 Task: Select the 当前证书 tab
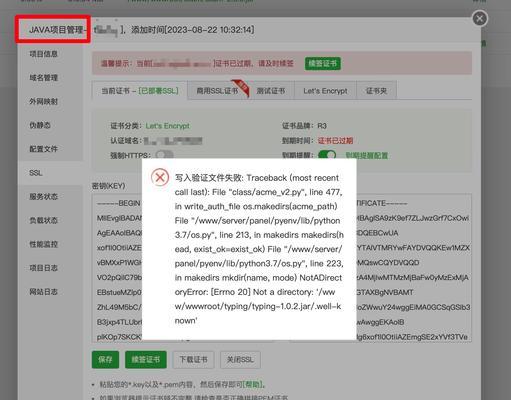140,91
